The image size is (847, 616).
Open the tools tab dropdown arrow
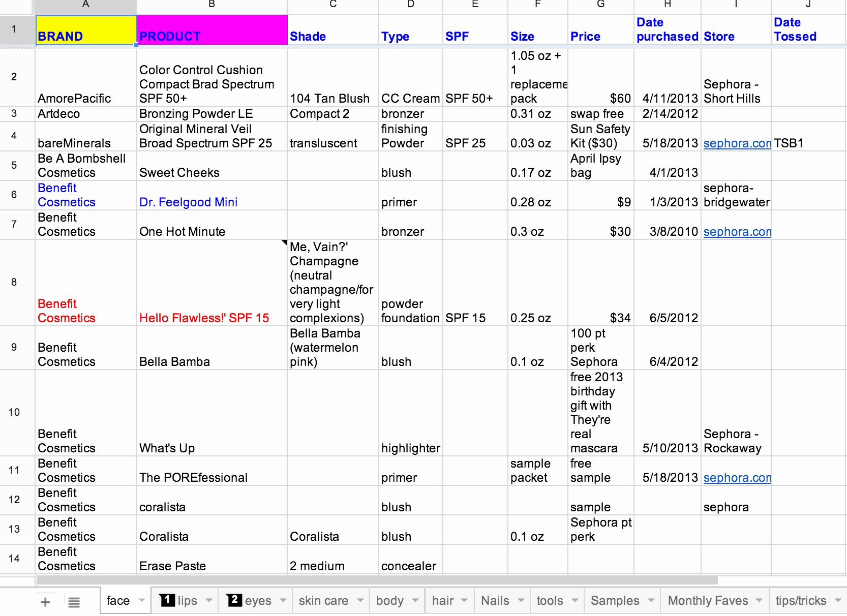575,600
